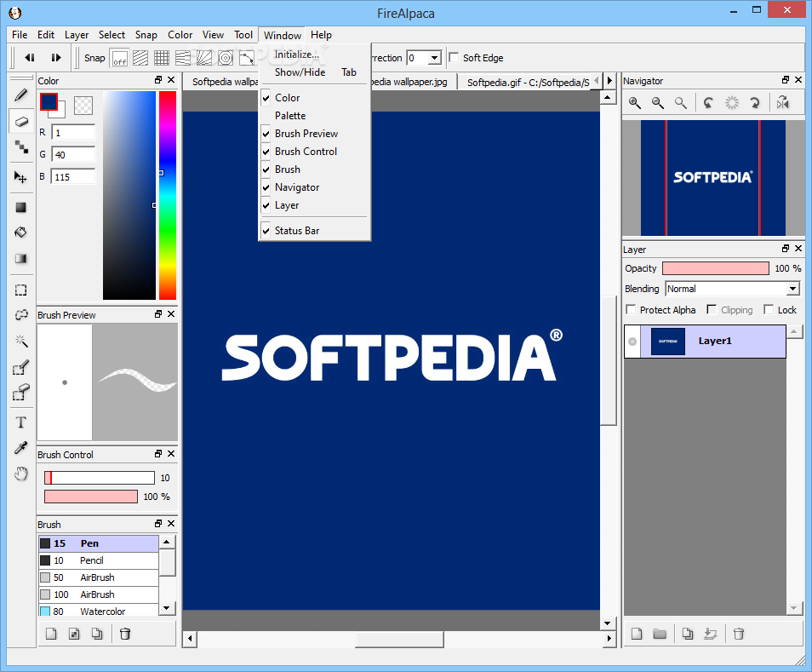The image size is (812, 672).
Task: Switch to Softpedia.gif document tab
Action: (x=527, y=83)
